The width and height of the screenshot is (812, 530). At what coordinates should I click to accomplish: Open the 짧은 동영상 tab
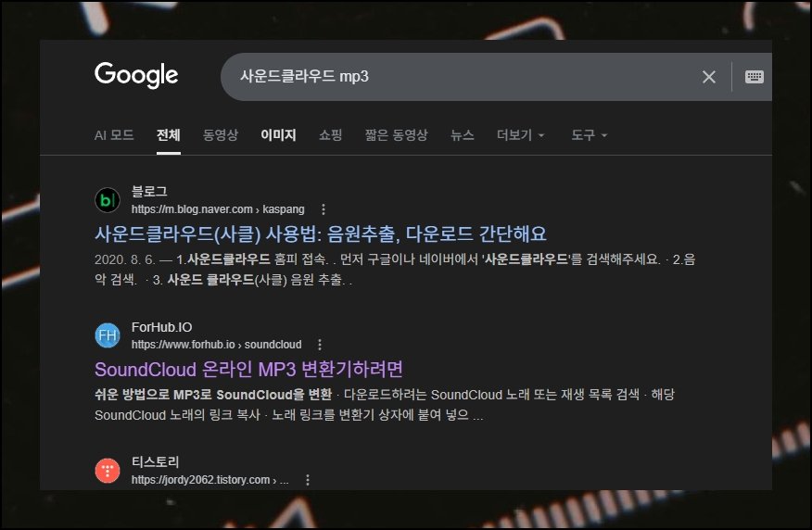pos(396,135)
